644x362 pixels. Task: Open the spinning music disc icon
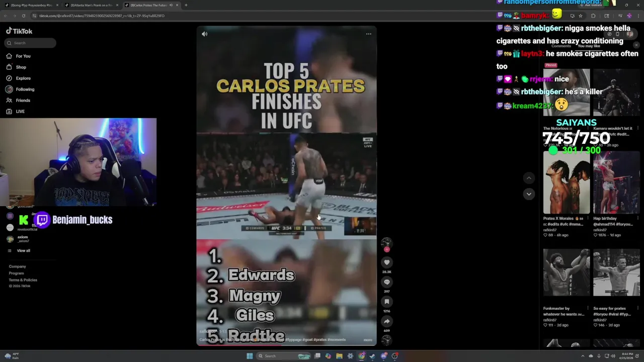tap(386, 340)
